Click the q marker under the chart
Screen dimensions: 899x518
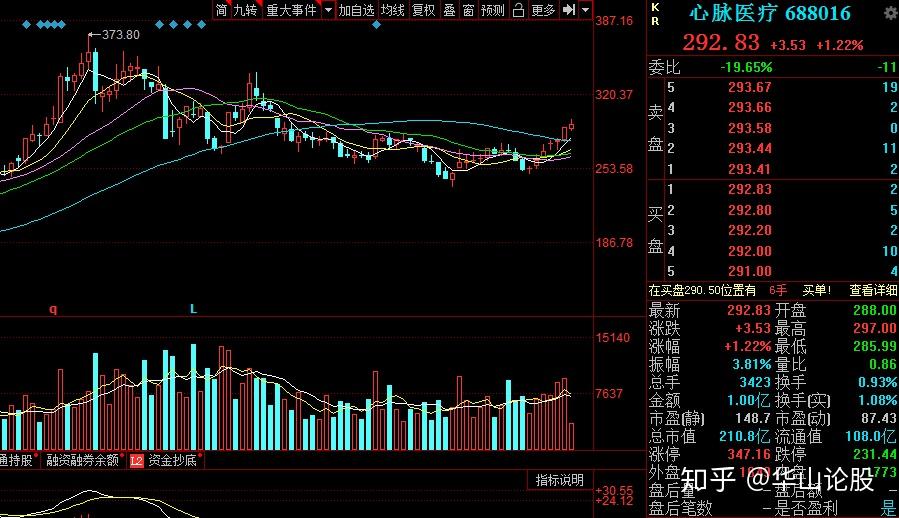click(53, 309)
